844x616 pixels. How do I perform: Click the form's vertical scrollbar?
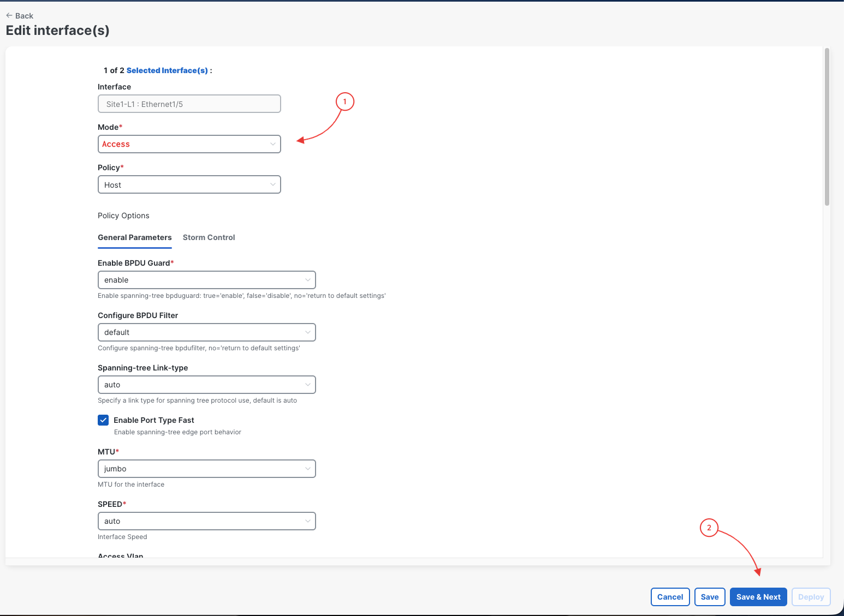827,127
